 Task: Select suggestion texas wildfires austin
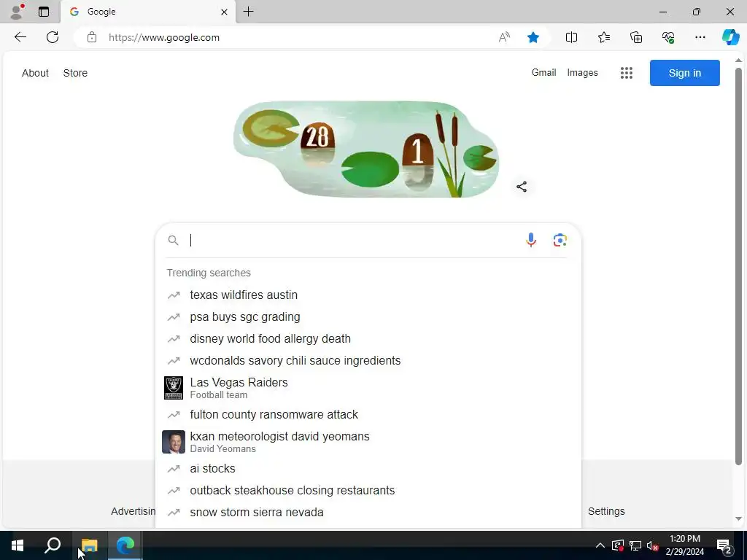pyautogui.click(x=368, y=295)
